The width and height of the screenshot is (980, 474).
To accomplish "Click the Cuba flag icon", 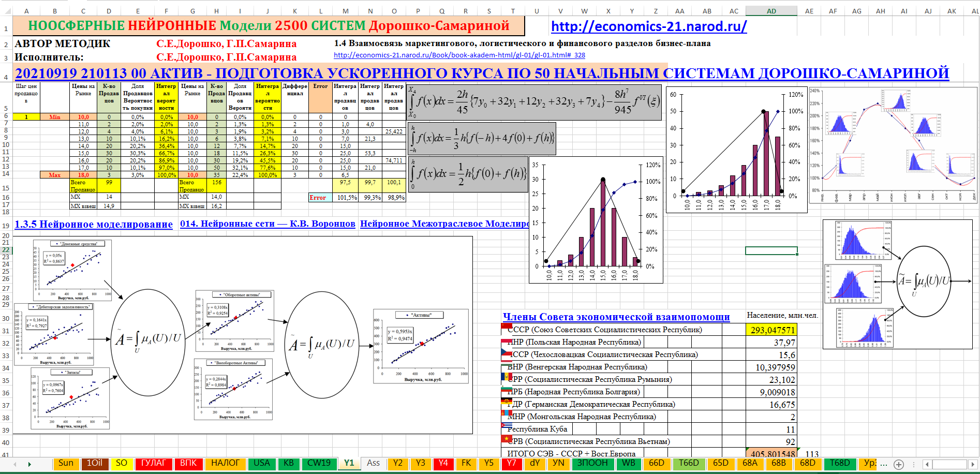I will 506,426.
